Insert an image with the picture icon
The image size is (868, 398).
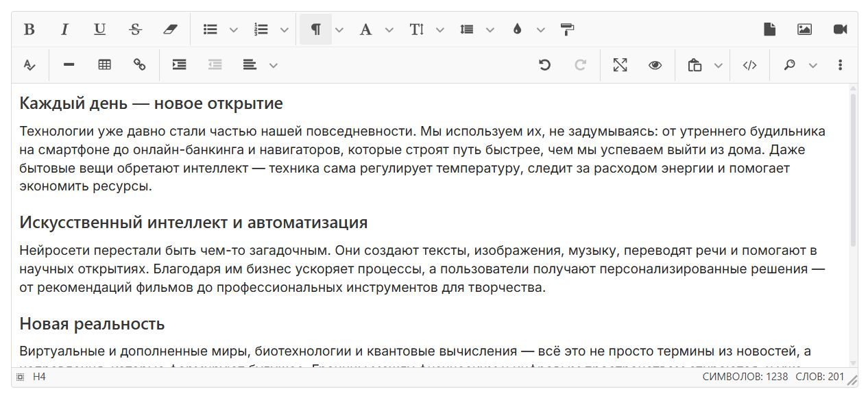tap(804, 29)
